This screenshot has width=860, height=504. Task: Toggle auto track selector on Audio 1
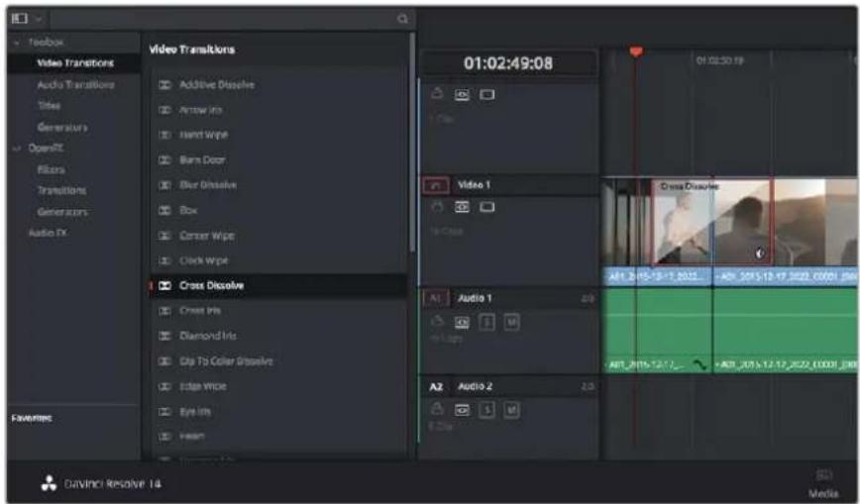pos(463,323)
